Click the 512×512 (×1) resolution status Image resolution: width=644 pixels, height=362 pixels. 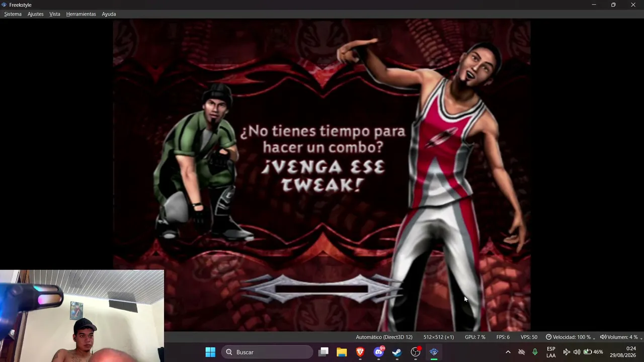439,337
